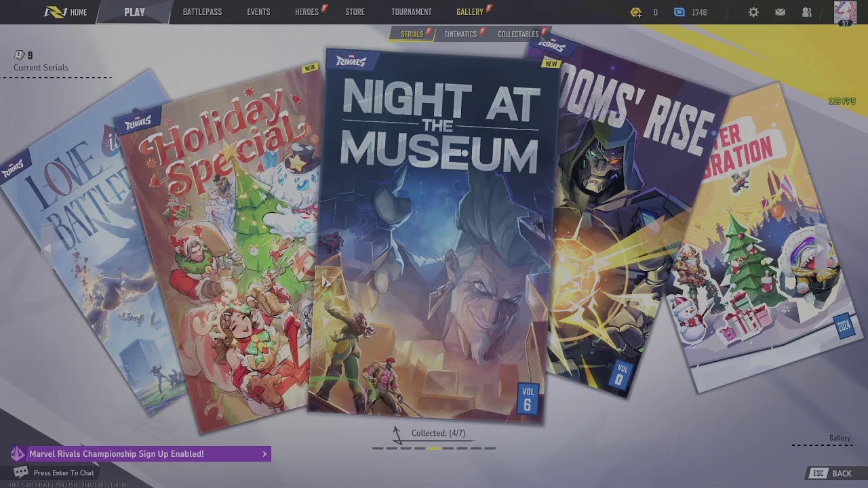Switch to the SERIALS sub-tab

[x=412, y=34]
